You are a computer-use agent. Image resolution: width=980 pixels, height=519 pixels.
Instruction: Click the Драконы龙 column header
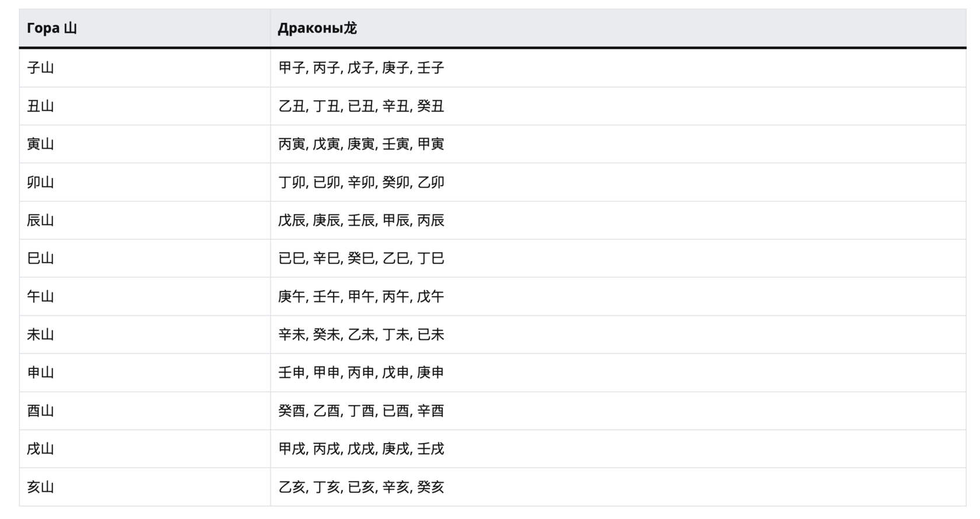(x=317, y=28)
